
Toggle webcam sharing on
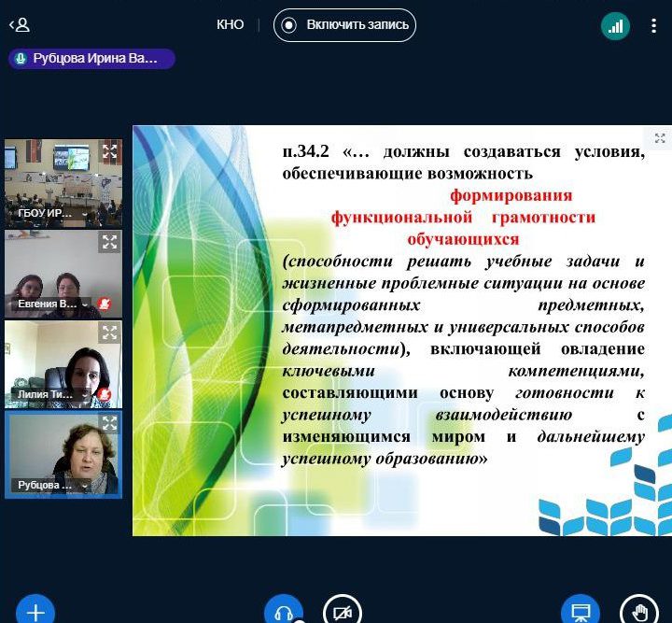342,612
